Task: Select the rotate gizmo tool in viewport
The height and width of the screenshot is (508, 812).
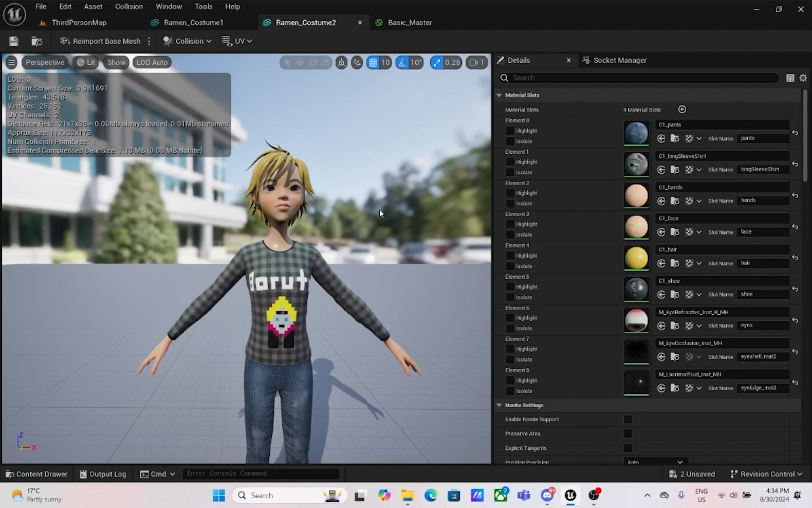Action: (313, 62)
